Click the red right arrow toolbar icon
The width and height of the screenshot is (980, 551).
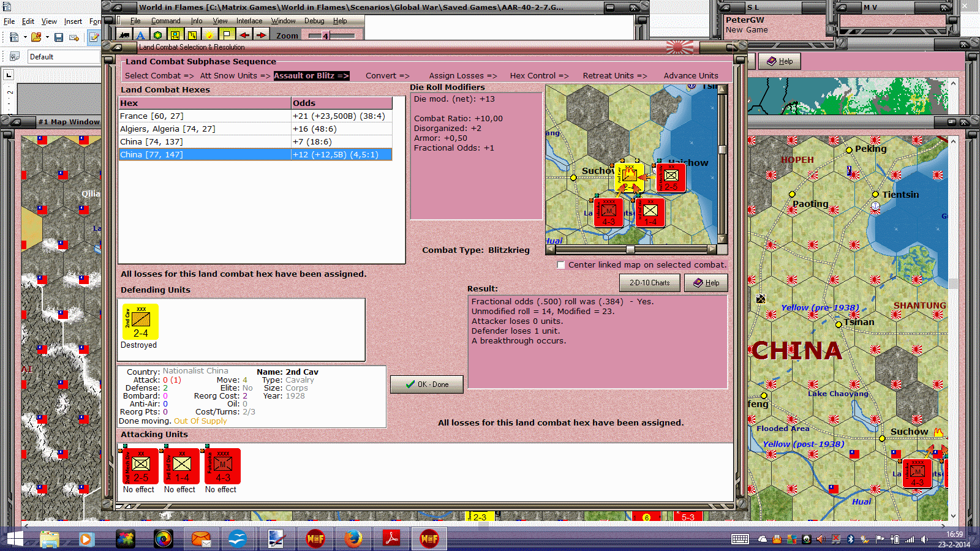click(x=262, y=36)
